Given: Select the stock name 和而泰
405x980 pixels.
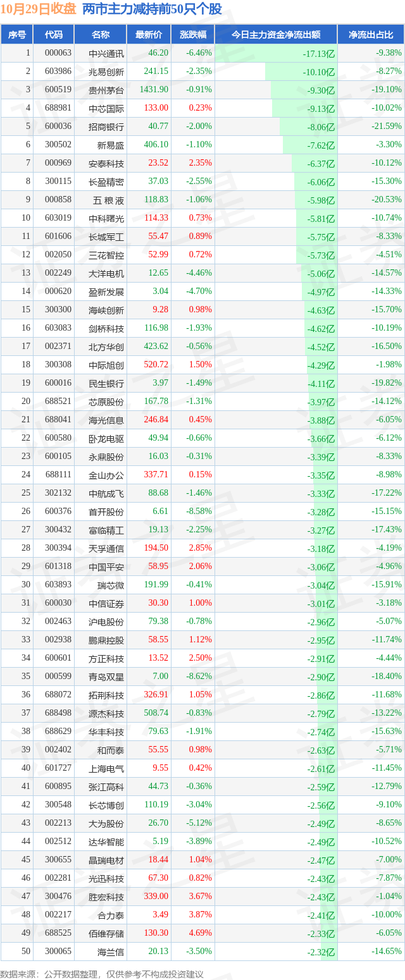Looking at the screenshot, I should 111,750.
